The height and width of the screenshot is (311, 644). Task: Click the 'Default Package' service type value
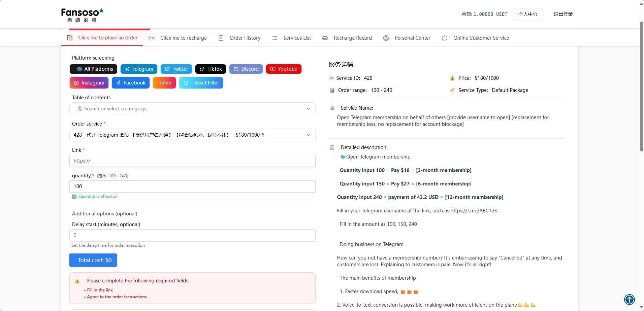coord(510,90)
